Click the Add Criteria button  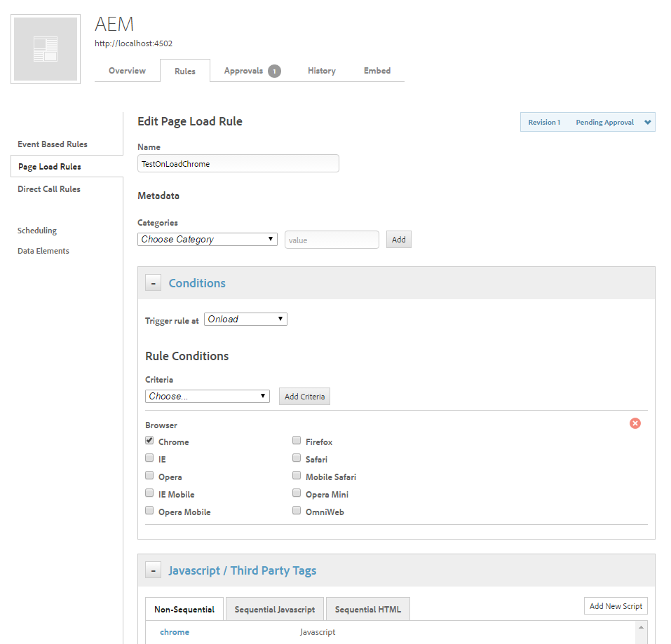[304, 397]
